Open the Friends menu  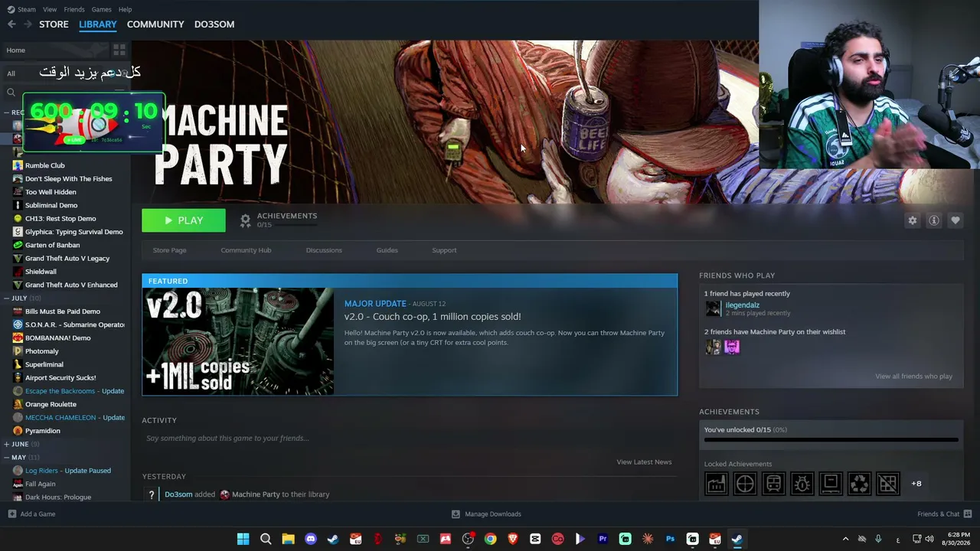pyautogui.click(x=74, y=9)
